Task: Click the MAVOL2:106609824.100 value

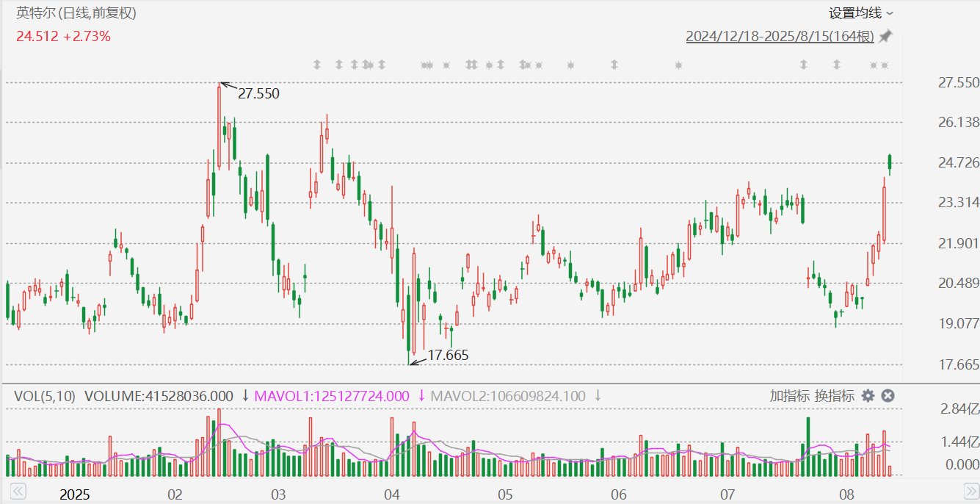Action: [508, 396]
